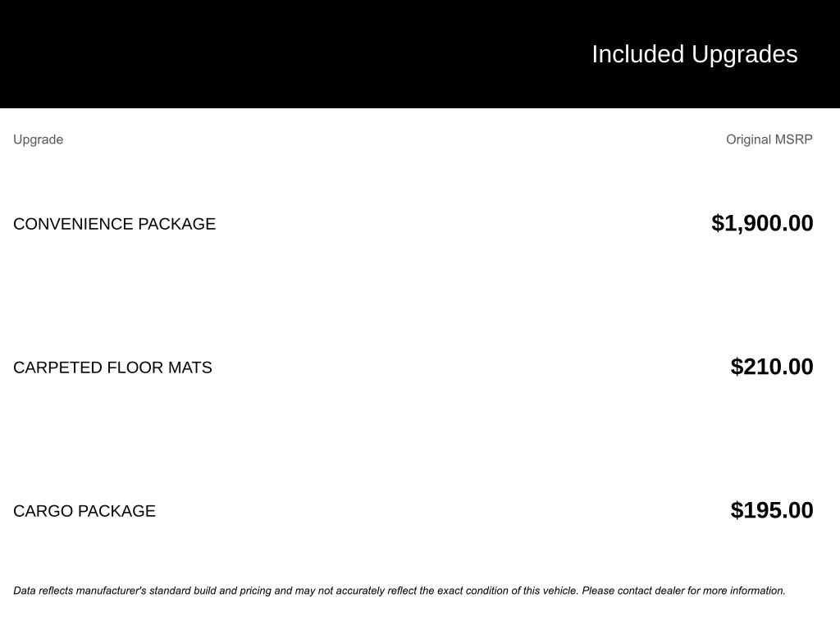The width and height of the screenshot is (840, 630).
Task: Click the word 'CARPETED' in the second row
Action: [x=57, y=367]
